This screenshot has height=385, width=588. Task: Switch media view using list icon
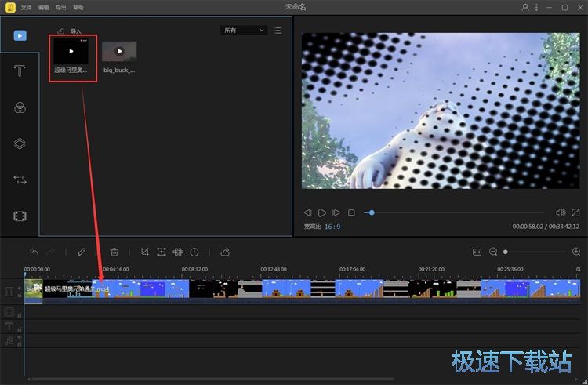pos(278,31)
